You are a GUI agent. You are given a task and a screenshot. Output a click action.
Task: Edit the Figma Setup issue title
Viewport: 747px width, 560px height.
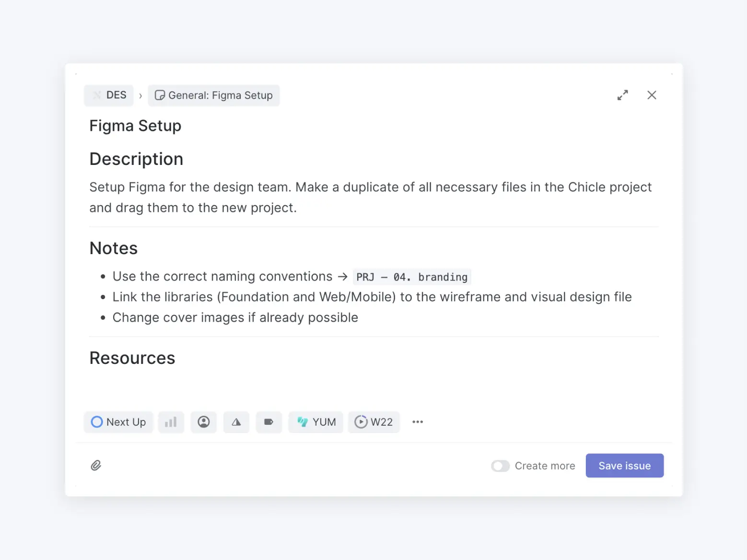pyautogui.click(x=135, y=126)
